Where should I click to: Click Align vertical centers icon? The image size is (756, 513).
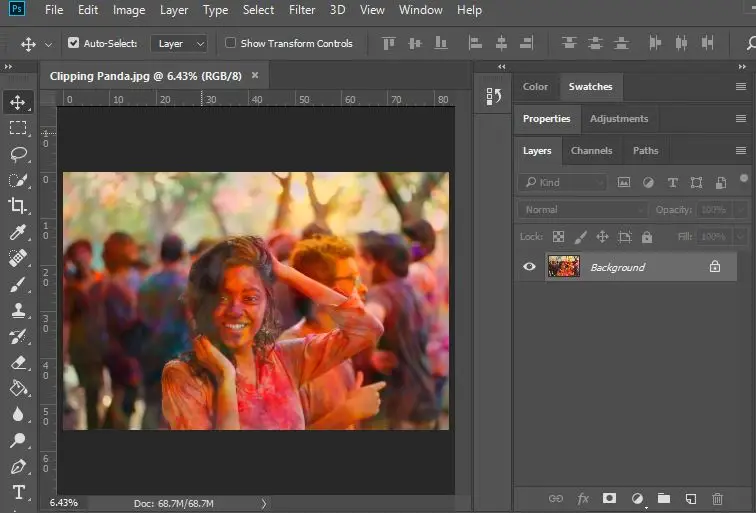(415, 43)
